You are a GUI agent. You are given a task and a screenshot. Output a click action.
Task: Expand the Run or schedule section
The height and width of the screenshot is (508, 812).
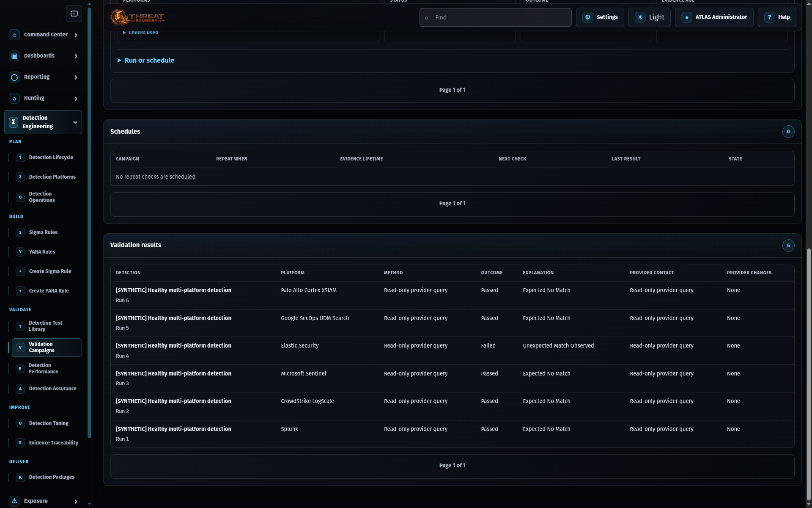coord(146,61)
